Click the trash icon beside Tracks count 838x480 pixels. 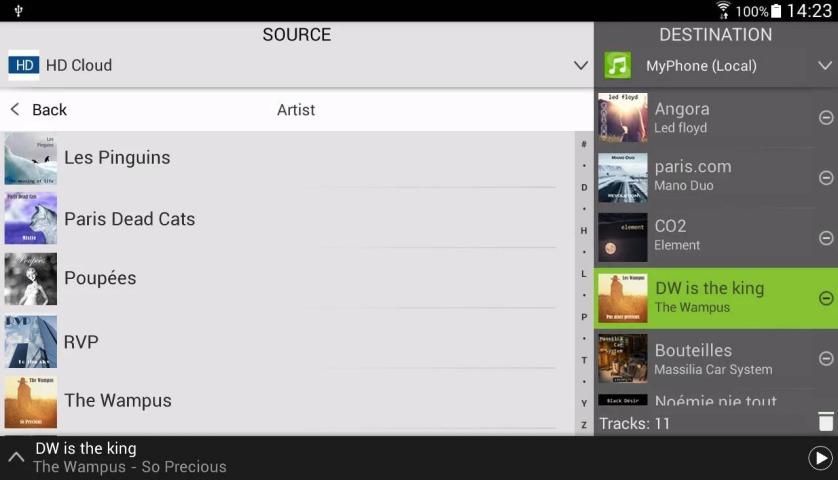826,421
